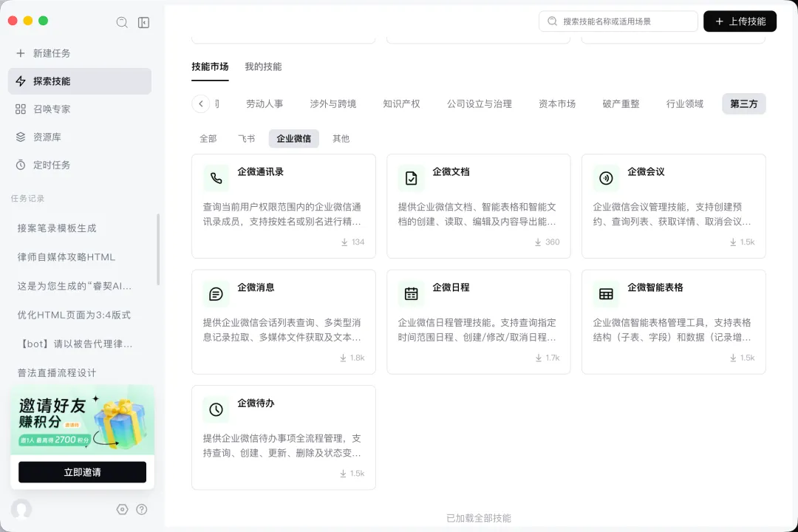Switch to 我的技能 tab

pyautogui.click(x=263, y=66)
